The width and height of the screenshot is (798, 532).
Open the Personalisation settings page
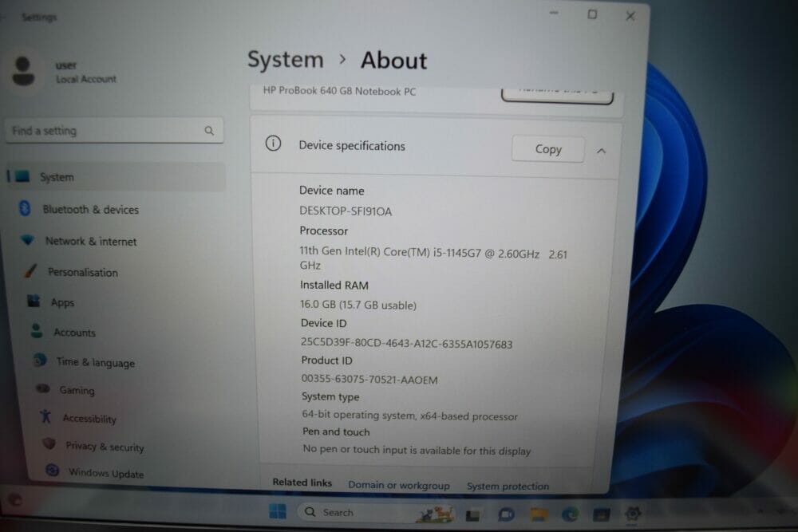click(83, 273)
